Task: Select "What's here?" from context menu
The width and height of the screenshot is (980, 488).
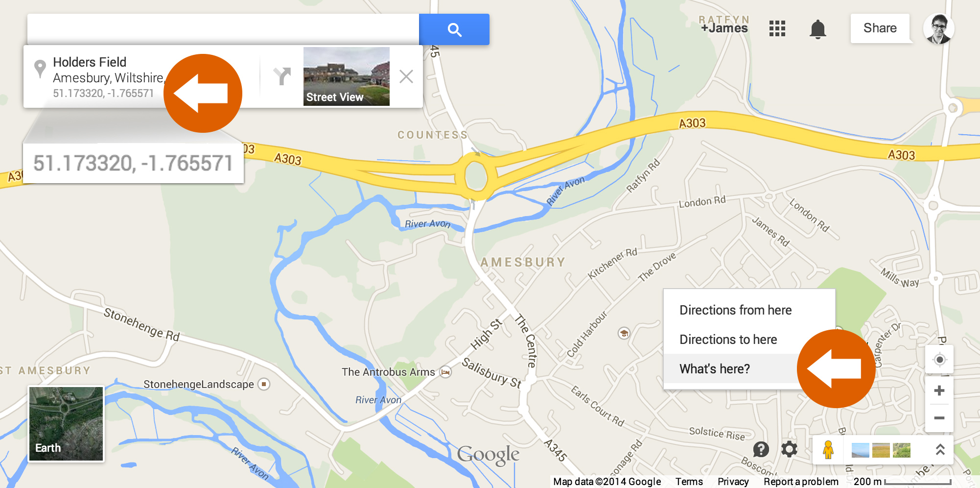Action: pyautogui.click(x=715, y=368)
